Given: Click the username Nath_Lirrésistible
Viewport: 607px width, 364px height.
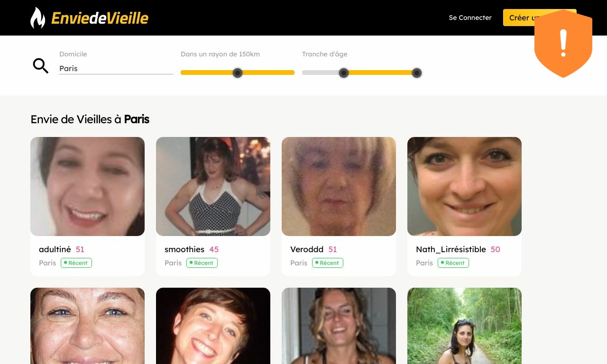Looking at the screenshot, I should pyautogui.click(x=451, y=249).
